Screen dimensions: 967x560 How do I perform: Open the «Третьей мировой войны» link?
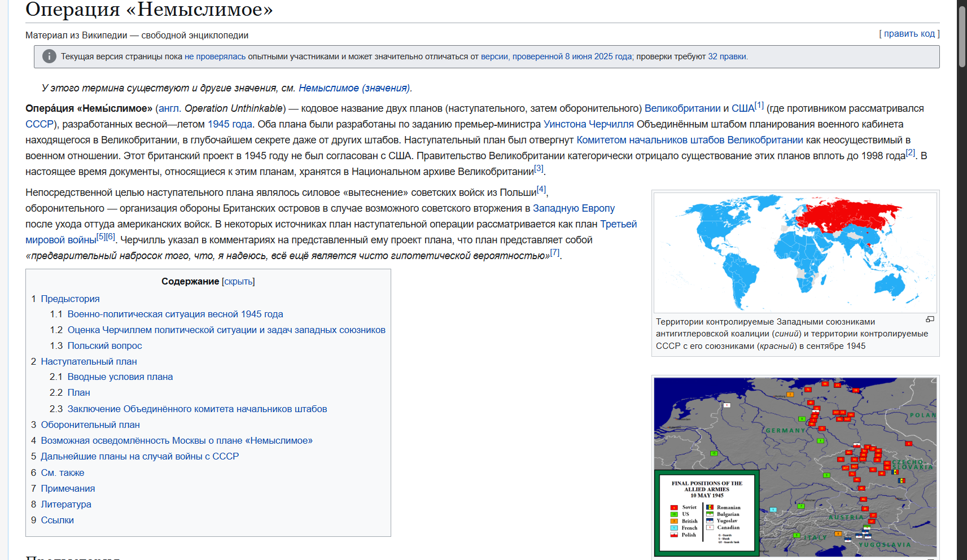(618, 224)
